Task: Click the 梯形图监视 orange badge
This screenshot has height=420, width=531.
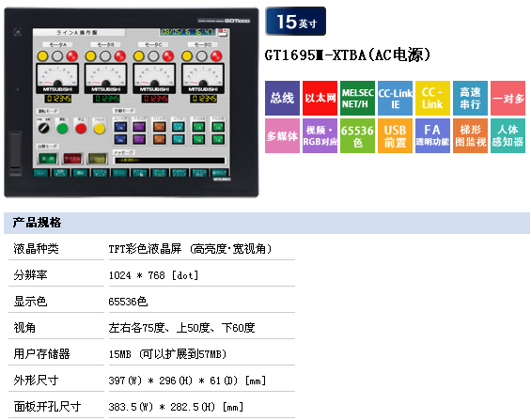Action: (x=470, y=135)
